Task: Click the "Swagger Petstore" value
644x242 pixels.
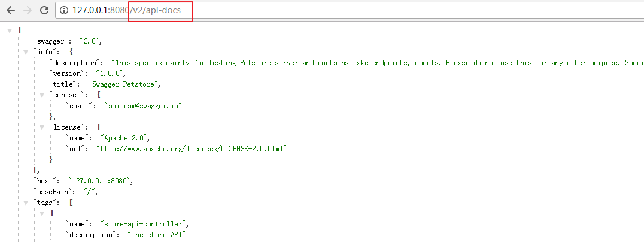Action: (x=124, y=84)
